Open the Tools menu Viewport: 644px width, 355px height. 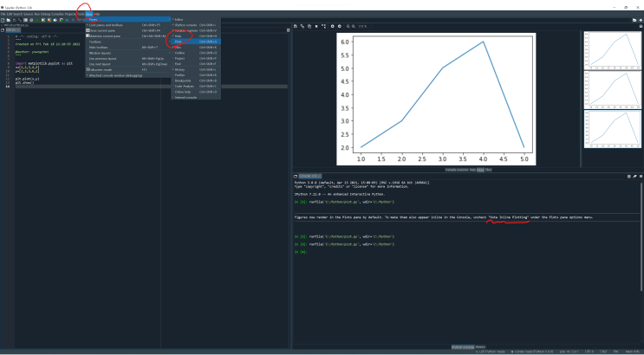(81, 14)
